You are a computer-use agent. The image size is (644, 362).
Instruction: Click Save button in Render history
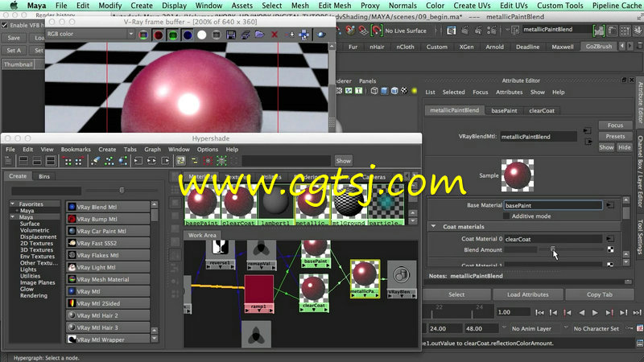(14, 38)
